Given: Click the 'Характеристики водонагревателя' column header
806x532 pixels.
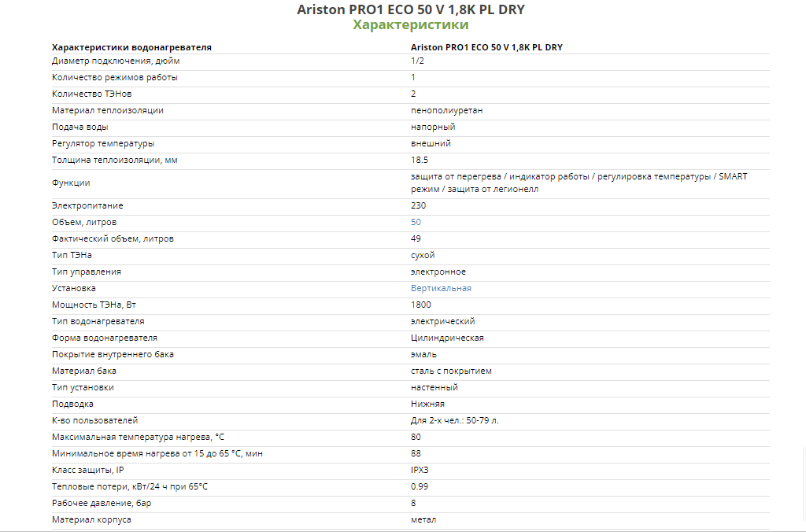Looking at the screenshot, I should [x=131, y=47].
